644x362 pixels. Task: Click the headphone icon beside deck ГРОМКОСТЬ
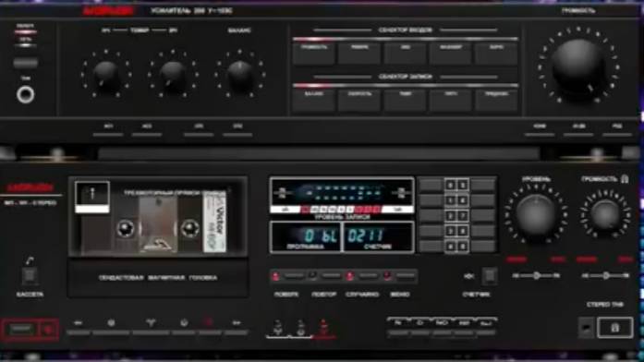(625, 179)
